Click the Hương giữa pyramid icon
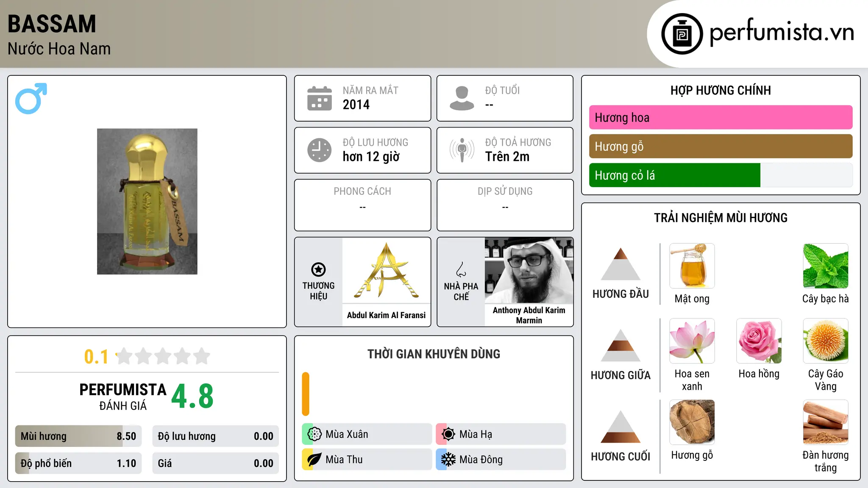 click(620, 345)
